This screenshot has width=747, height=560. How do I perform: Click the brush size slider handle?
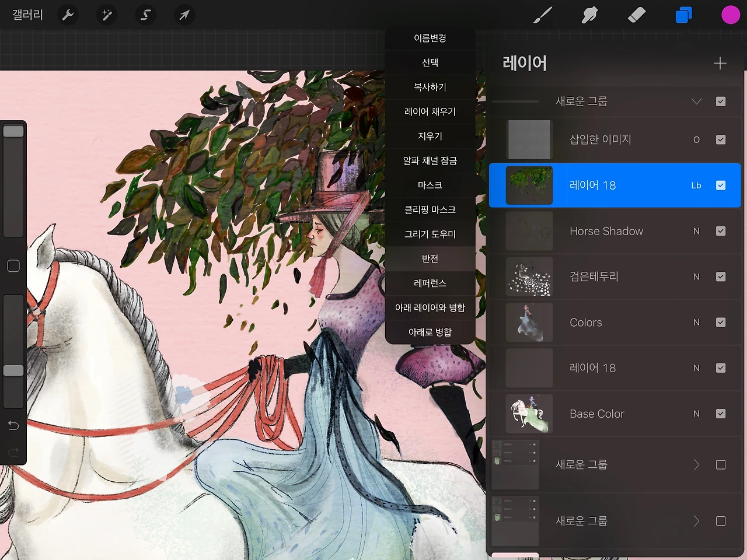coord(13,131)
